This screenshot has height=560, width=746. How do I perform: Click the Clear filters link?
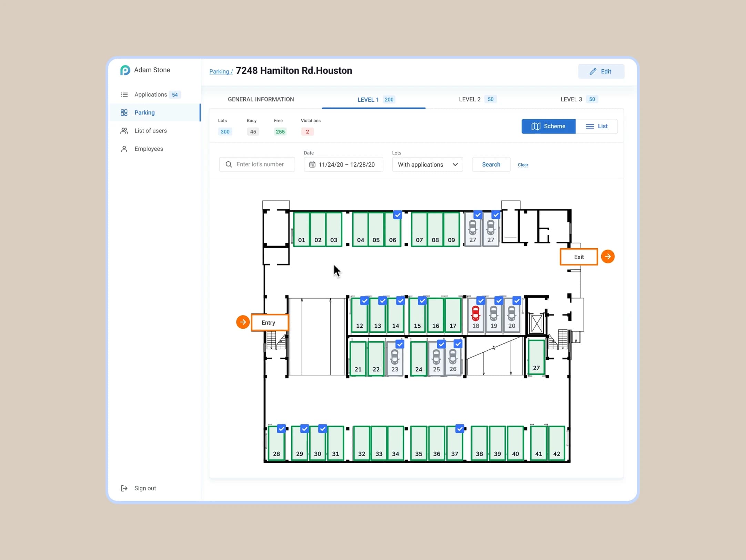point(523,165)
